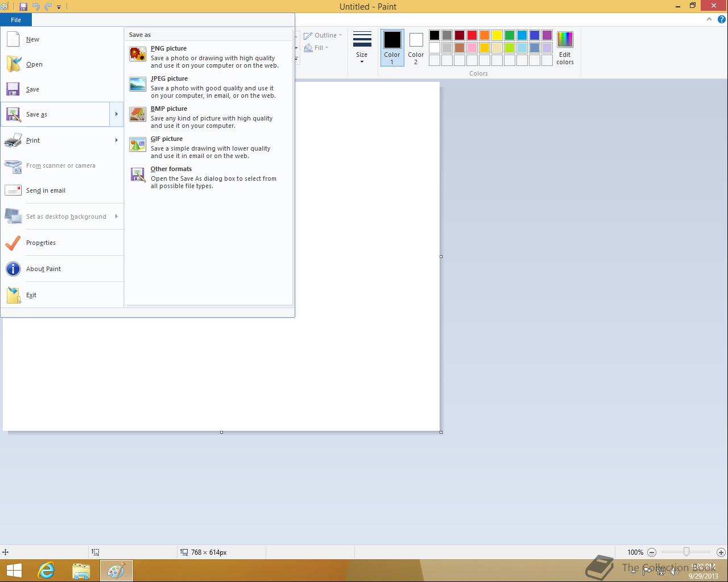Click the Zoom in plus button

coord(721,552)
